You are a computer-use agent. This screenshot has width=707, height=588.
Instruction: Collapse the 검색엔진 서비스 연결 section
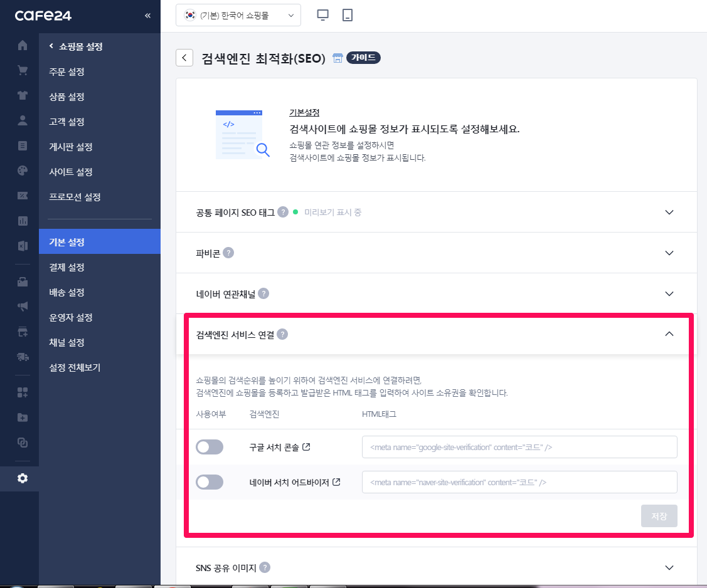(x=669, y=334)
